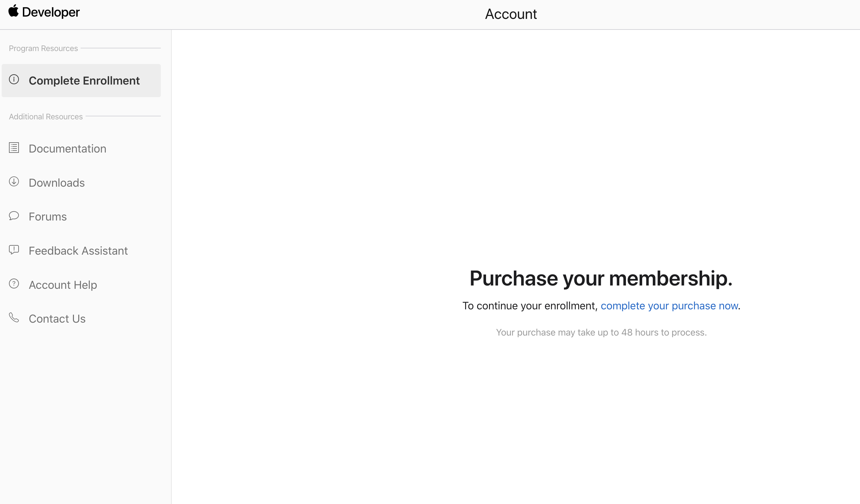Choose Contact Us in sidebar
Viewport: 860px width, 504px height.
pyautogui.click(x=57, y=319)
